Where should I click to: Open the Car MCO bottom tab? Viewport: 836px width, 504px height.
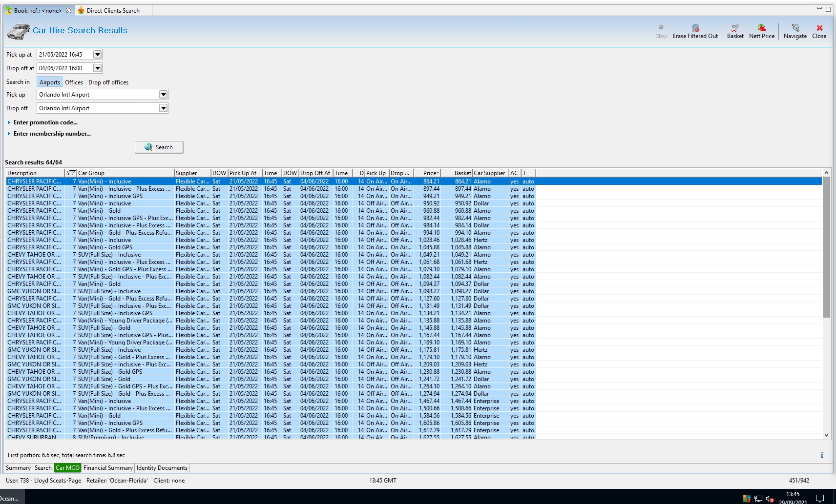[x=67, y=468]
